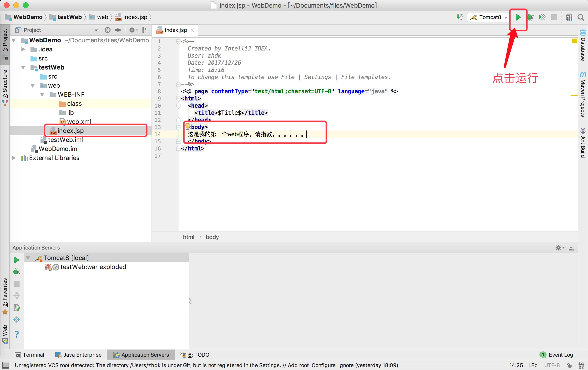
Task: Change line separator LF in status bar
Action: click(x=532, y=365)
